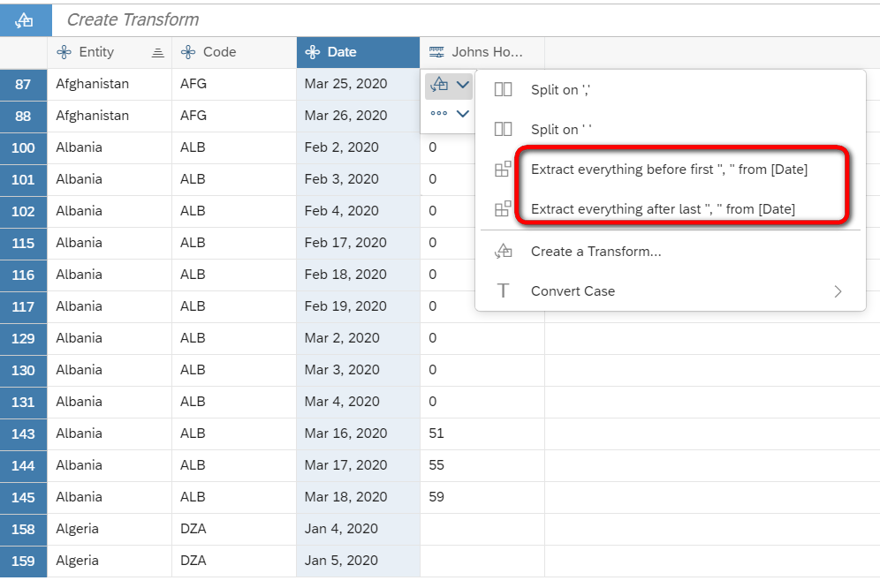Click the measure icon beside Johns Ho... header
Viewport: 880px width, 588px height.
coord(436,52)
